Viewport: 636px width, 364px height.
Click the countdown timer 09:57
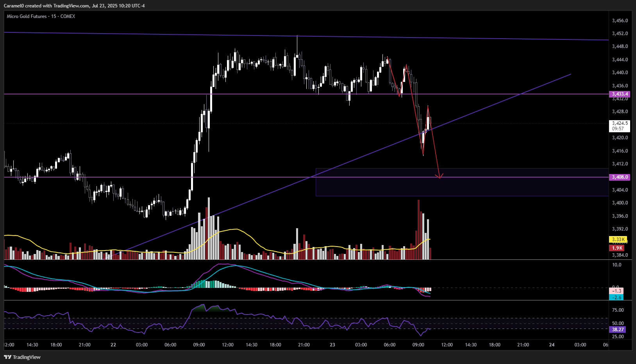pyautogui.click(x=618, y=129)
